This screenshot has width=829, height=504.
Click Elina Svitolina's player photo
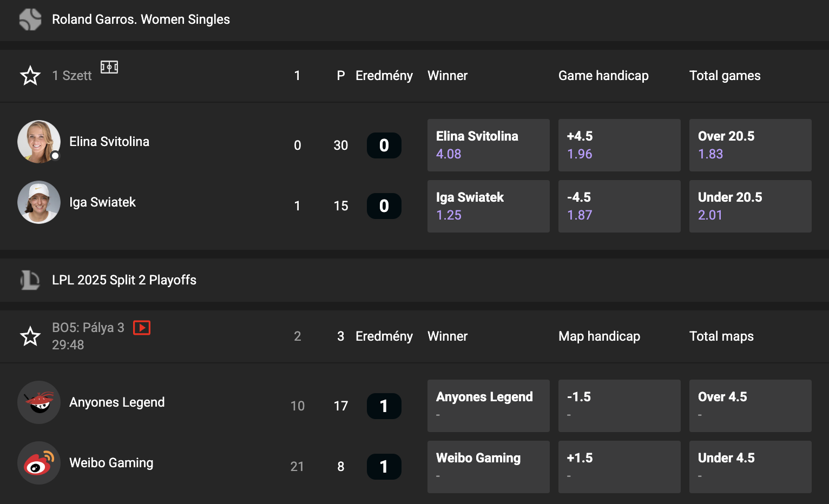tap(39, 142)
